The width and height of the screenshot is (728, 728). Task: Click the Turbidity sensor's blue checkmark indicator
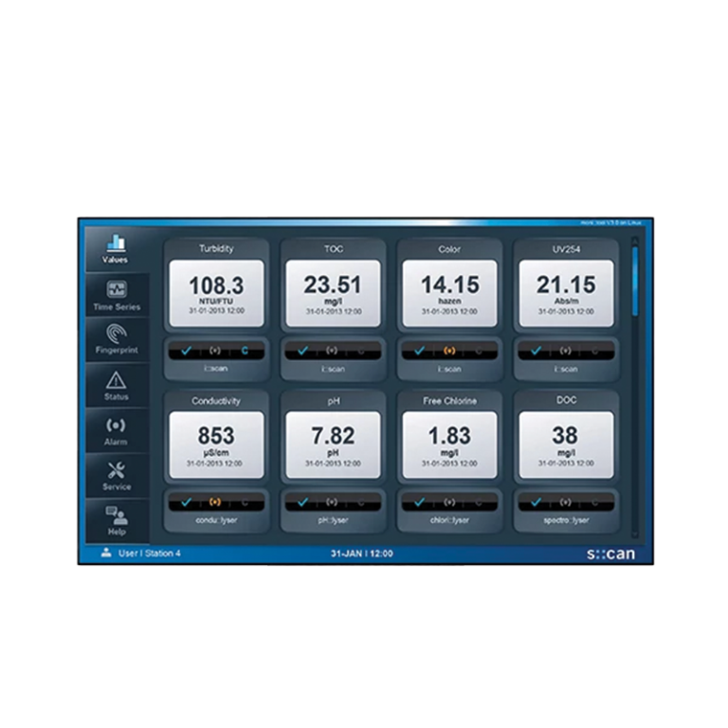tap(187, 351)
